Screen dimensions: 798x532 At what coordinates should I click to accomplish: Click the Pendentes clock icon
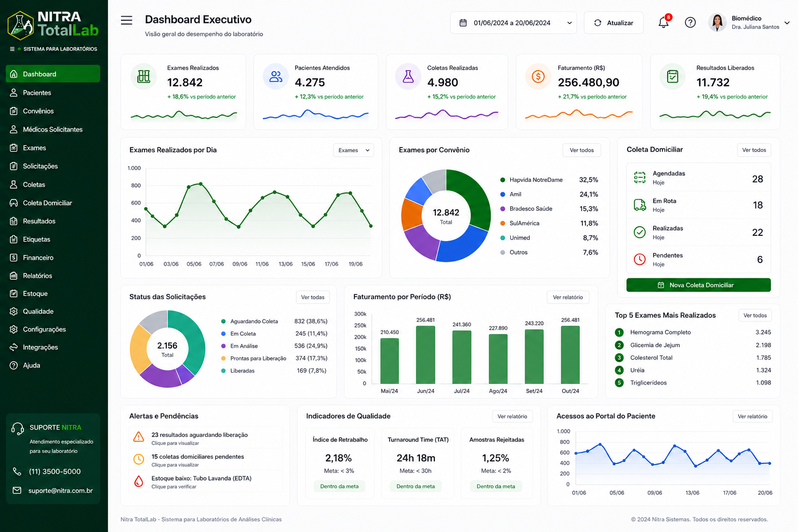pyautogui.click(x=640, y=259)
